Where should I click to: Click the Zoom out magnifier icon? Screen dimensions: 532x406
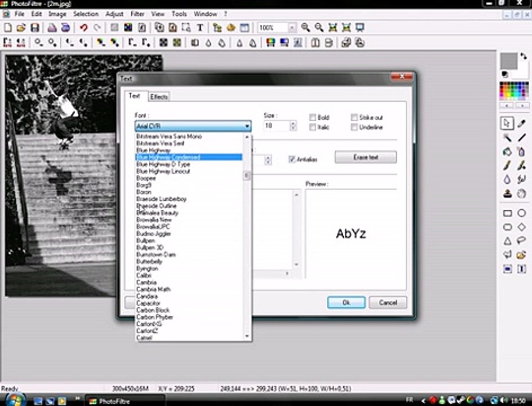click(319, 28)
